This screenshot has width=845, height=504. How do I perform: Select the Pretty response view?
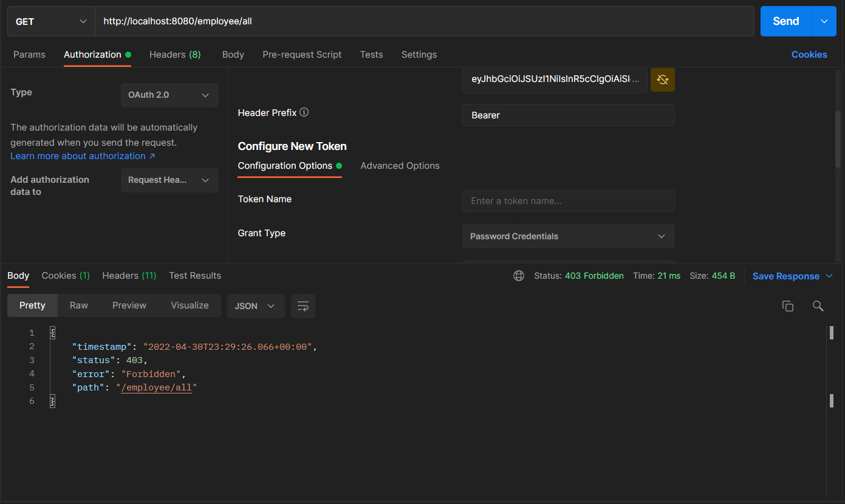click(32, 305)
